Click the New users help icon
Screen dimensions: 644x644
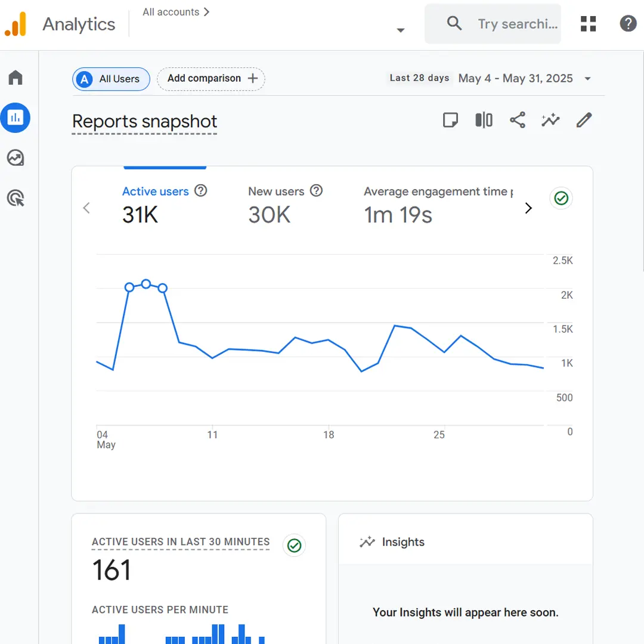click(x=316, y=191)
